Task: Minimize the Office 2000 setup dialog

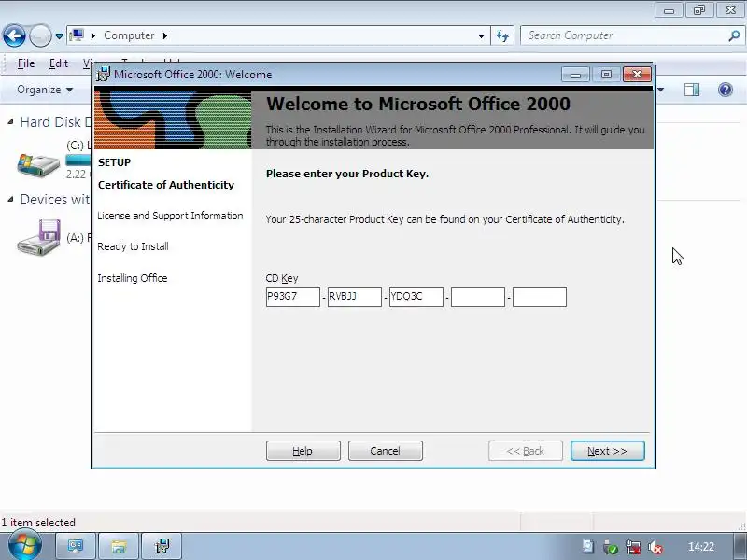Action: 575,75
